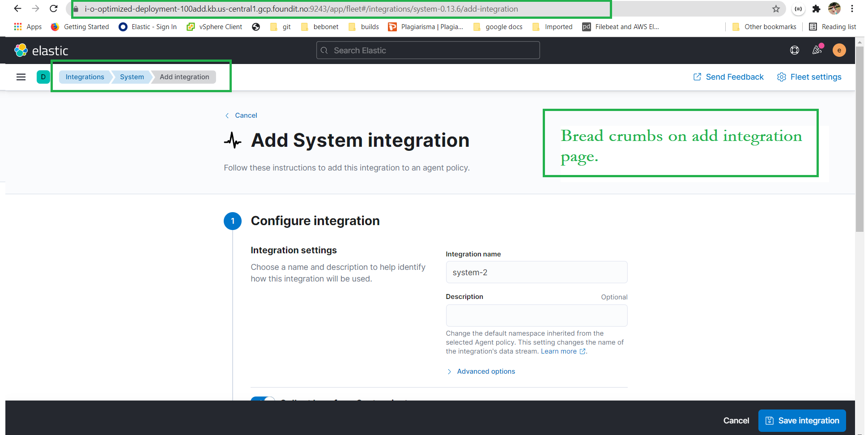Open the Send Feedback link
Image resolution: width=868 pixels, height=435 pixels.
click(728, 77)
